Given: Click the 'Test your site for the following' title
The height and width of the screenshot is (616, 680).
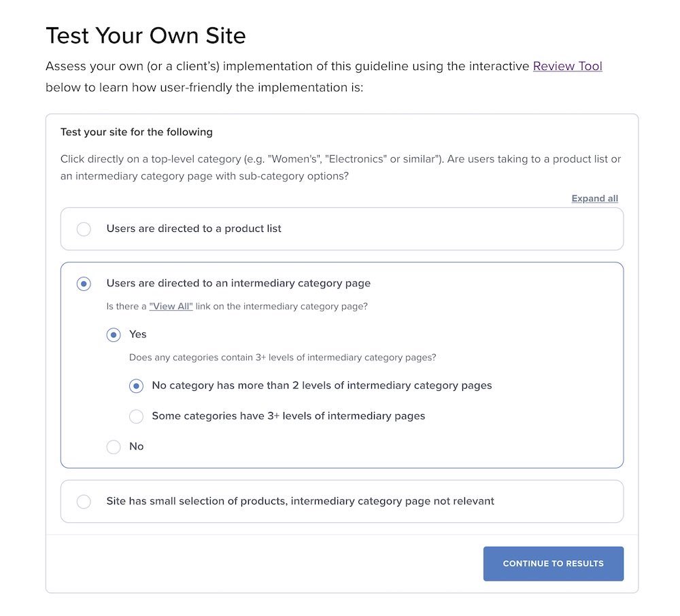Looking at the screenshot, I should [136, 132].
